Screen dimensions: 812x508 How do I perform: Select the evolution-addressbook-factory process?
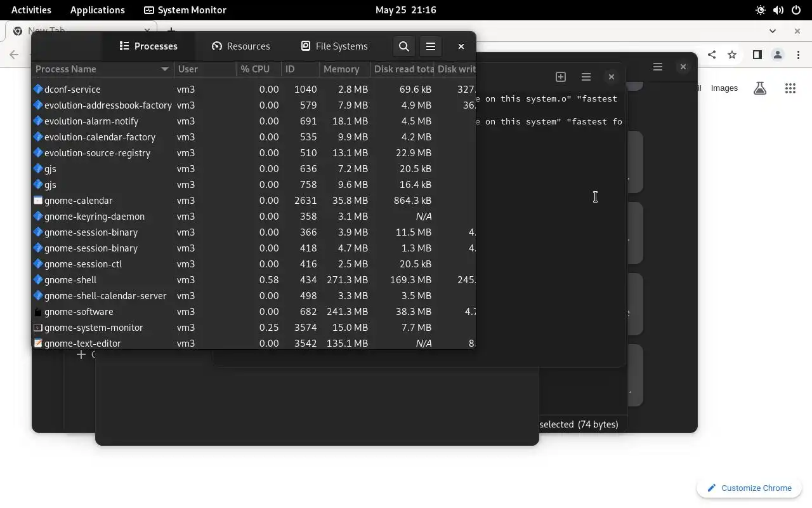(x=254, y=105)
